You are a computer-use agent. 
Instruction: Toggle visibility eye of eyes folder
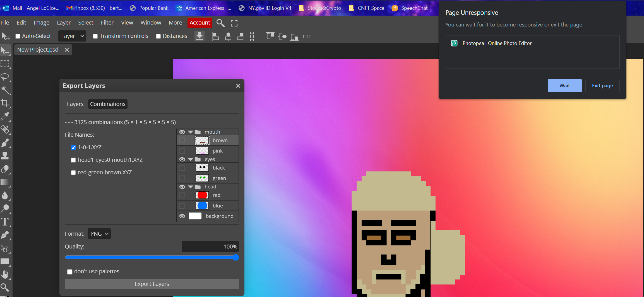(x=182, y=159)
